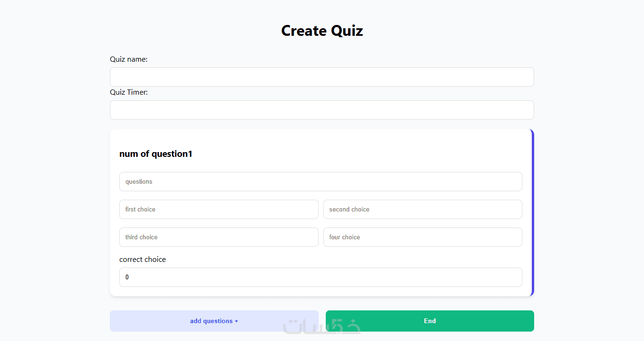Focus the Quiz Timer input field
This screenshot has height=341, width=644.
(322, 110)
